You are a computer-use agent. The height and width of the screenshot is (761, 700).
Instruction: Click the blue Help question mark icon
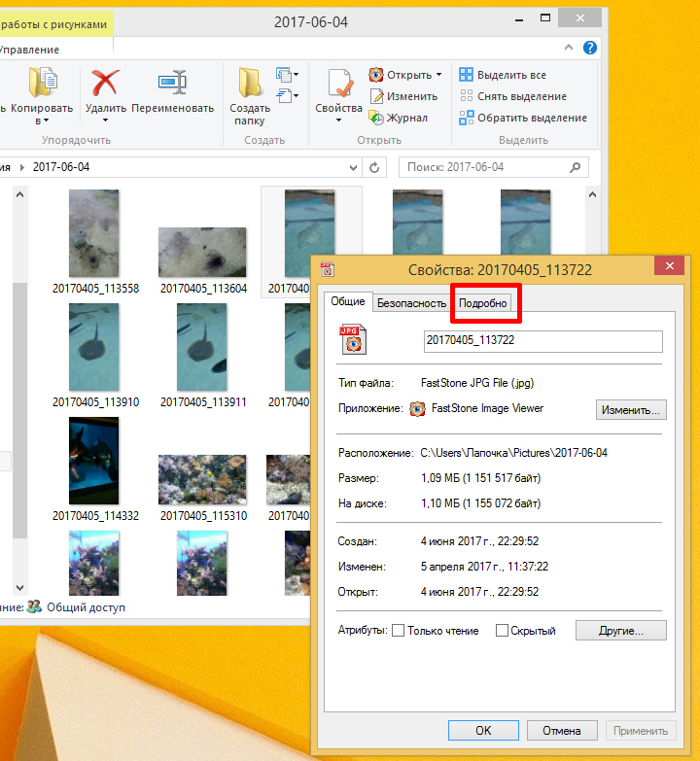pos(588,48)
